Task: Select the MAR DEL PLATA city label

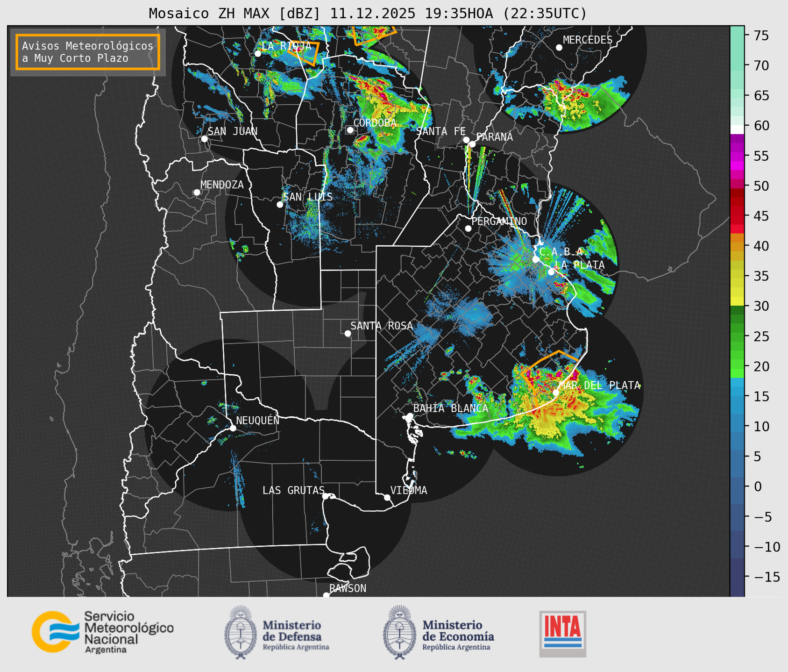Action: coord(599,386)
